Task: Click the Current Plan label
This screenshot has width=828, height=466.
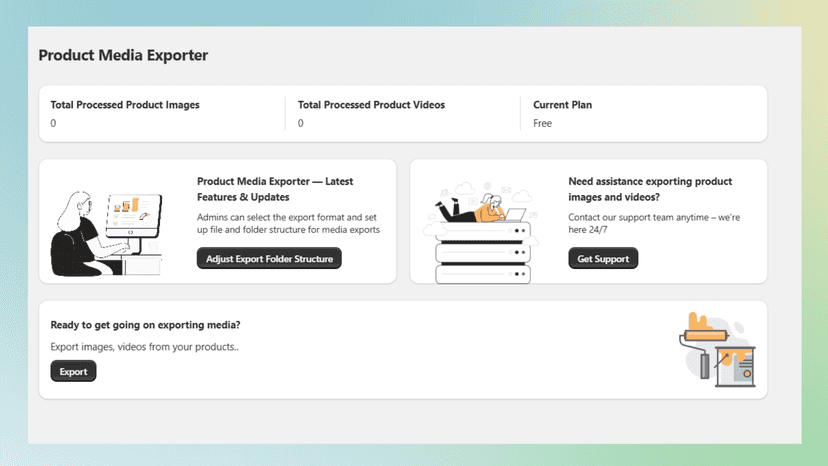Action: [x=562, y=105]
